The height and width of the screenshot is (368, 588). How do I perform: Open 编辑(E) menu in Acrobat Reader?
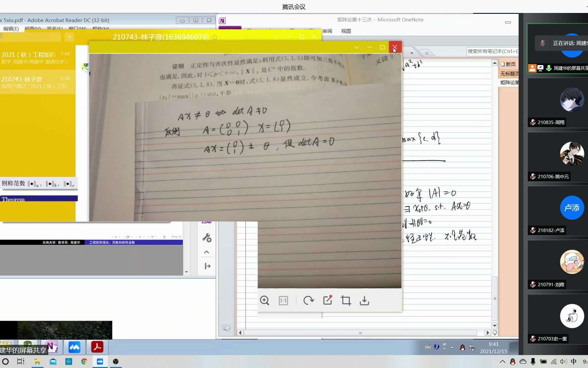(11, 29)
